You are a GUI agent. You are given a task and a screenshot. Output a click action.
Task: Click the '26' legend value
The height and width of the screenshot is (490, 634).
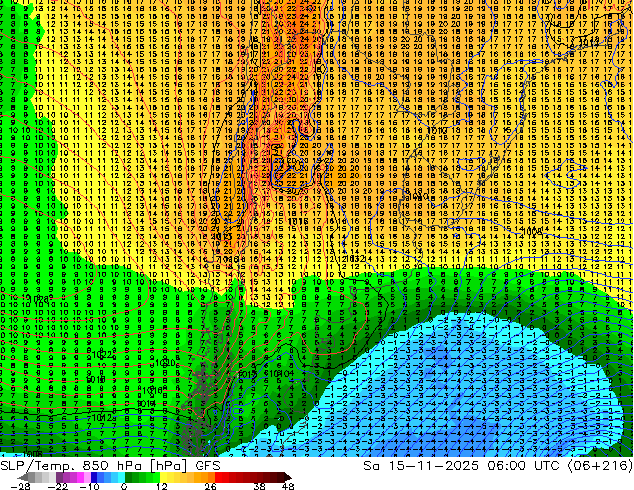[x=210, y=486]
